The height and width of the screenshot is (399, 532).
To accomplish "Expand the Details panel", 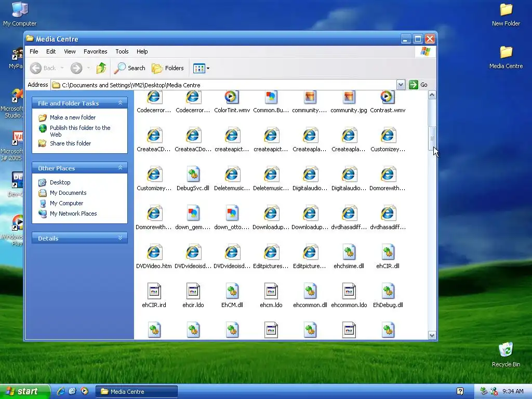I will click(120, 238).
